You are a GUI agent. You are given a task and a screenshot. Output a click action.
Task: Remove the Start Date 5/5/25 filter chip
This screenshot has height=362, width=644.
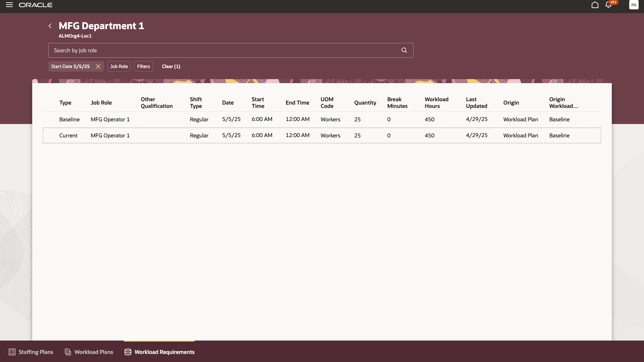[x=98, y=66]
